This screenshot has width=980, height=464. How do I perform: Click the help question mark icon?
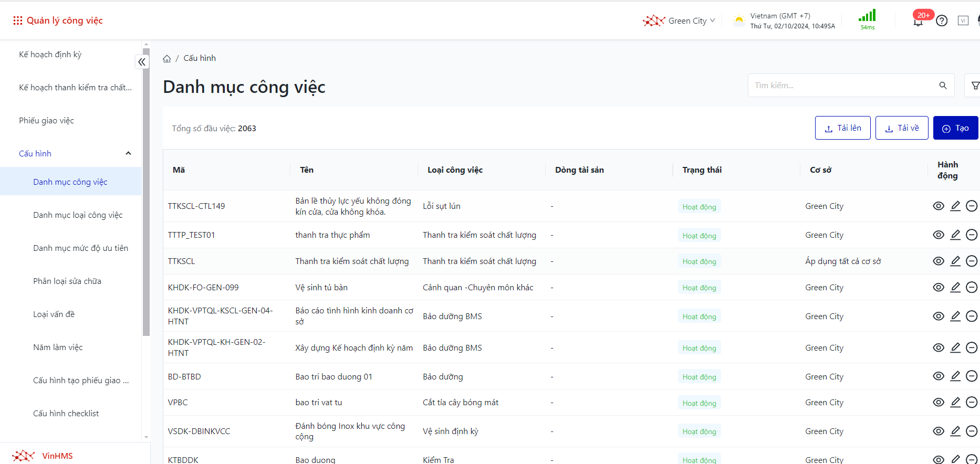[942, 21]
